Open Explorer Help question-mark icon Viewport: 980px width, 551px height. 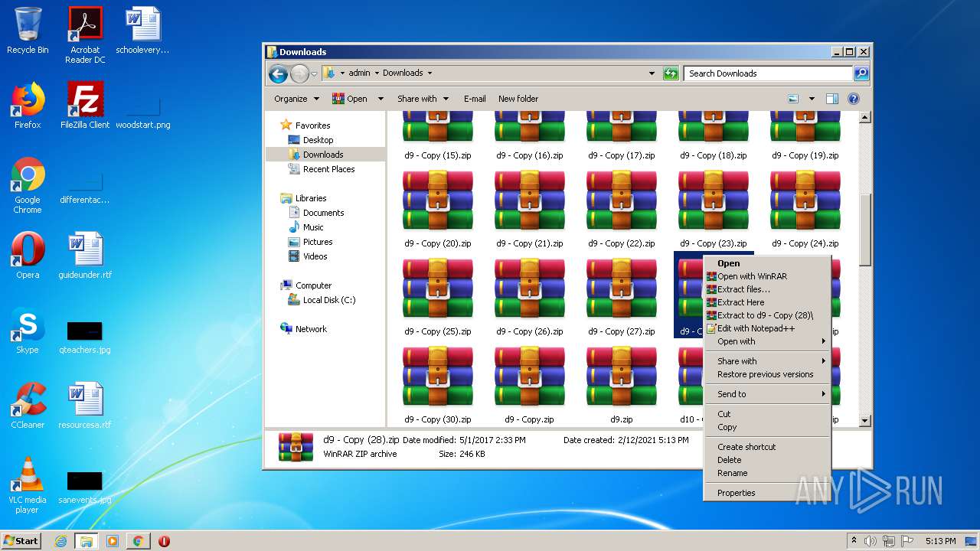[x=854, y=99]
